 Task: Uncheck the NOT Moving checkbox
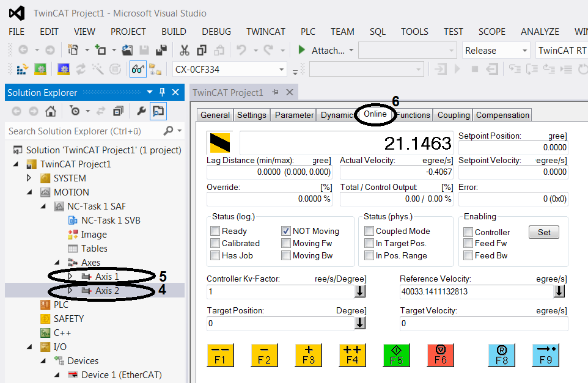pyautogui.click(x=286, y=231)
